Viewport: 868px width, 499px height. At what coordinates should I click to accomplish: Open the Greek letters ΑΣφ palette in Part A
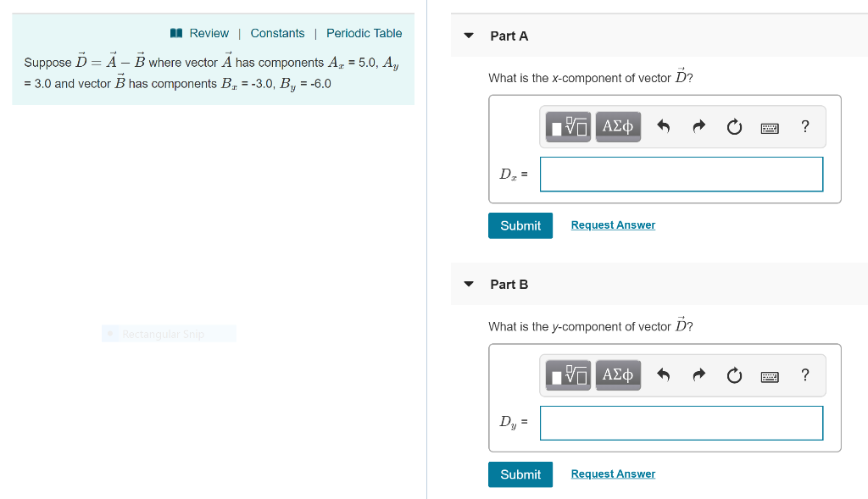coord(617,126)
